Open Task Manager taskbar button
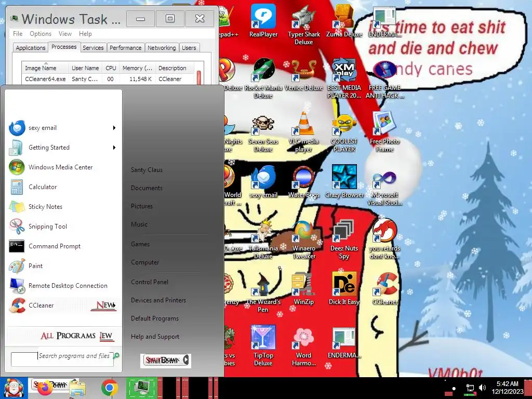532x399 pixels. pyautogui.click(x=141, y=388)
